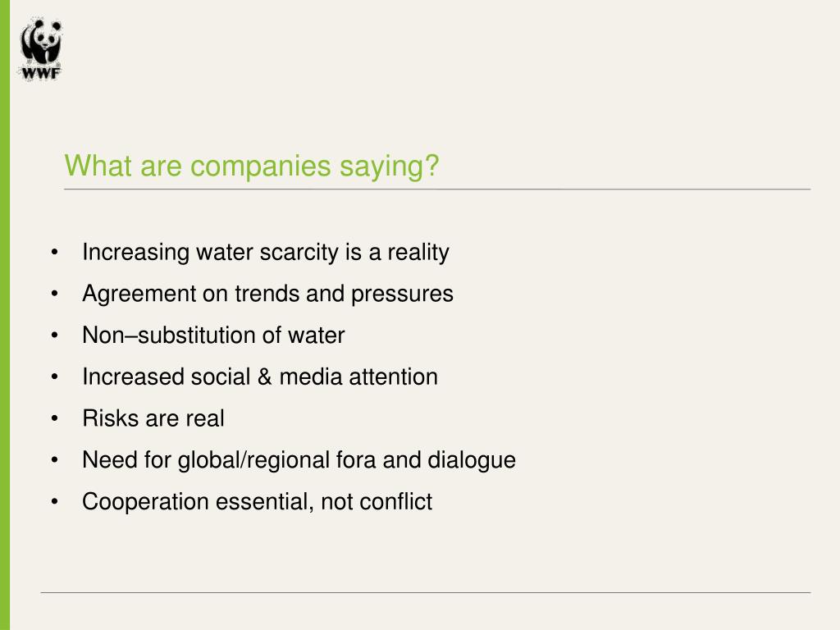Screen dimensions: 840x630
Task: Click the bullet dot before 'Increased social'
Action: tap(54, 378)
